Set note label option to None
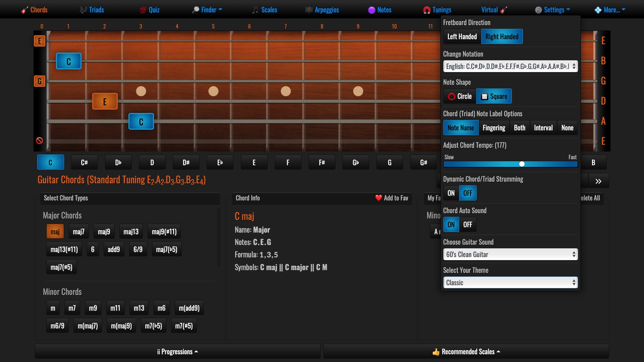This screenshot has height=362, width=644. click(x=568, y=128)
